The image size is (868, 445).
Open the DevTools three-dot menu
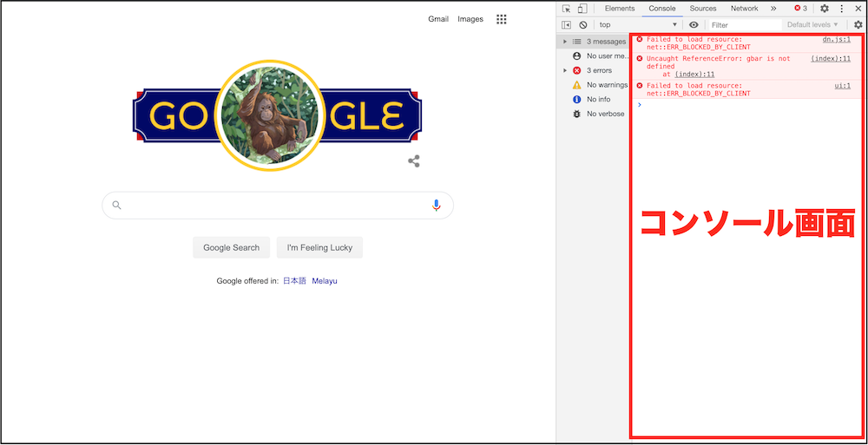point(841,9)
